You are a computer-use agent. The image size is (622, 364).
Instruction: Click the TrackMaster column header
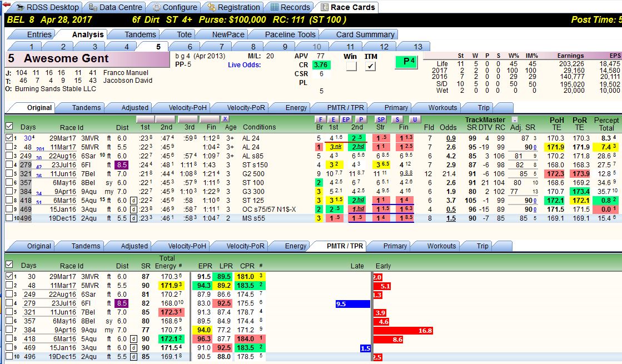point(485,119)
